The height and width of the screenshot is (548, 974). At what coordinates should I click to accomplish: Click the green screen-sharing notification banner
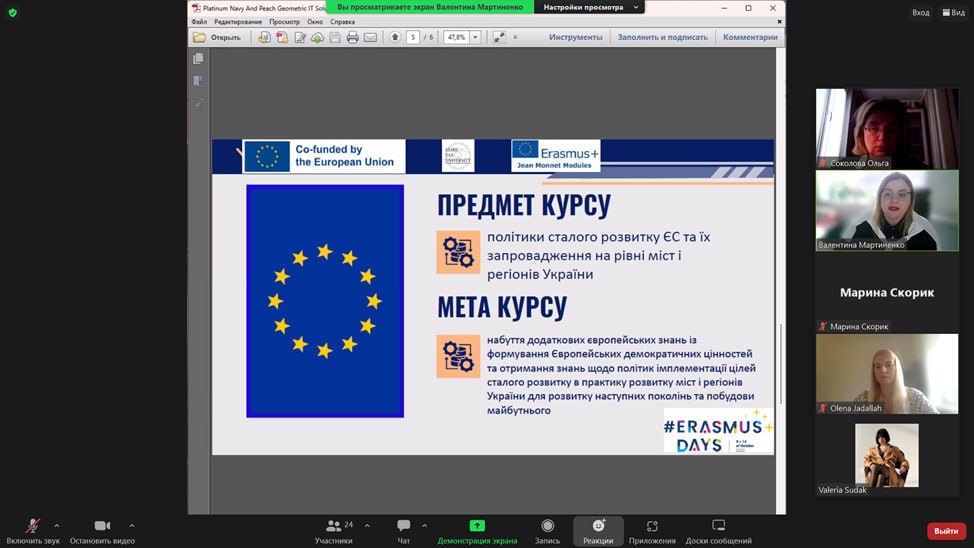pyautogui.click(x=430, y=7)
